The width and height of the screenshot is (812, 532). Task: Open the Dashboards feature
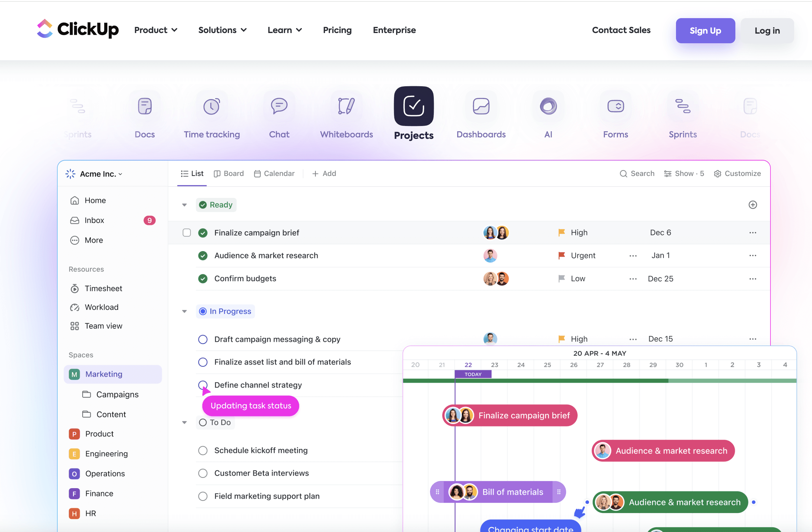point(481,106)
